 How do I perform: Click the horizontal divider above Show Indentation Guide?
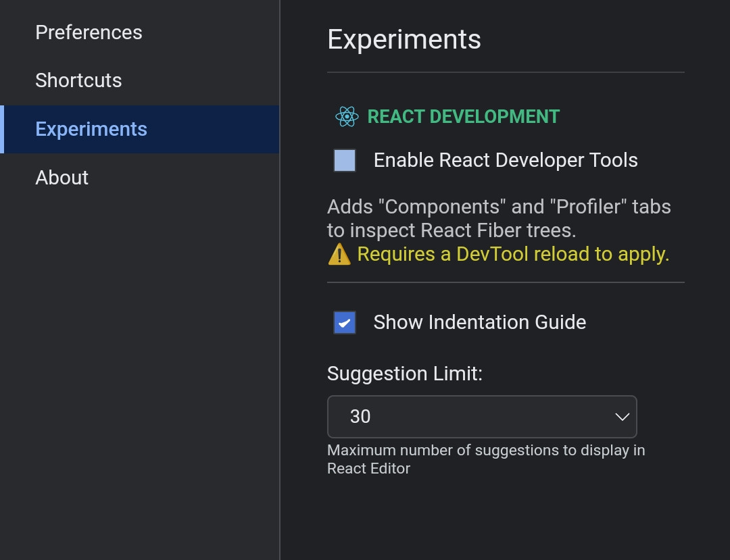506,282
